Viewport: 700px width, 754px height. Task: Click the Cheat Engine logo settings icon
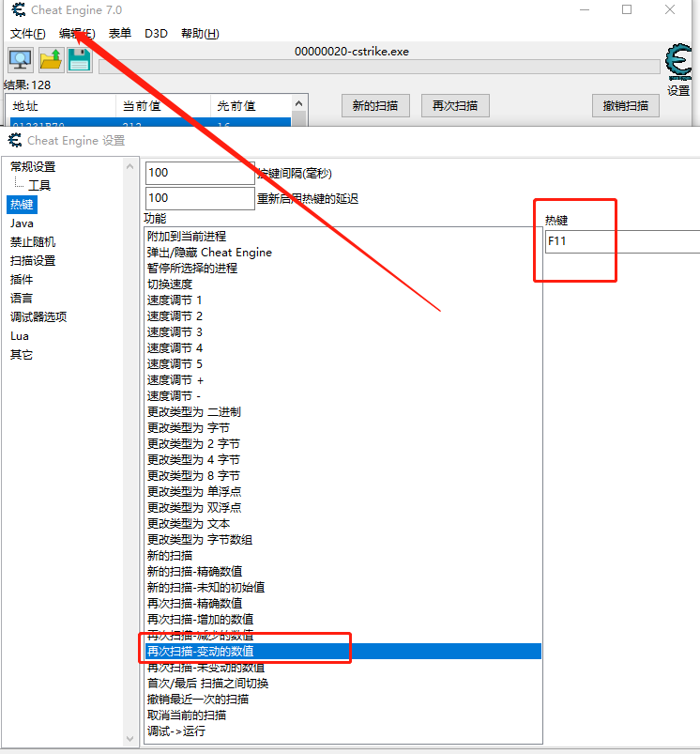(678, 63)
